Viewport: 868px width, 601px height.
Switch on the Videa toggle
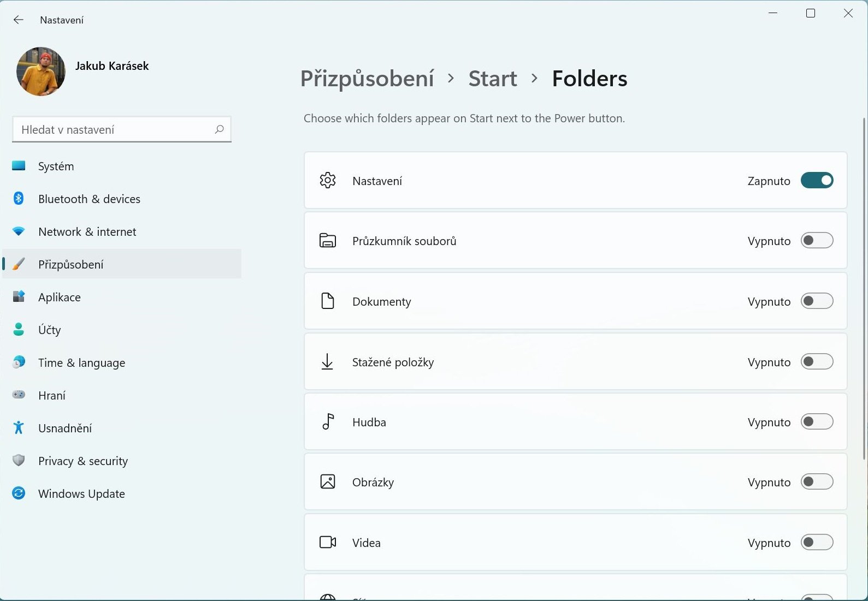(x=817, y=542)
